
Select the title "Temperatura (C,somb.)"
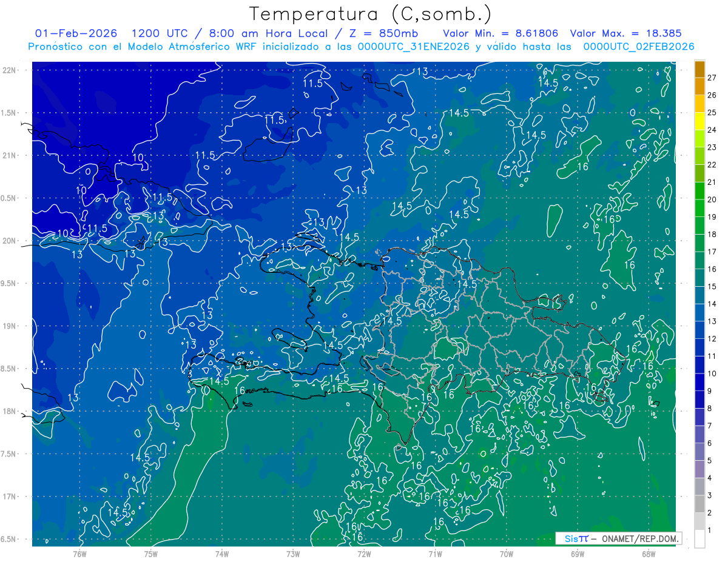pyautogui.click(x=370, y=14)
